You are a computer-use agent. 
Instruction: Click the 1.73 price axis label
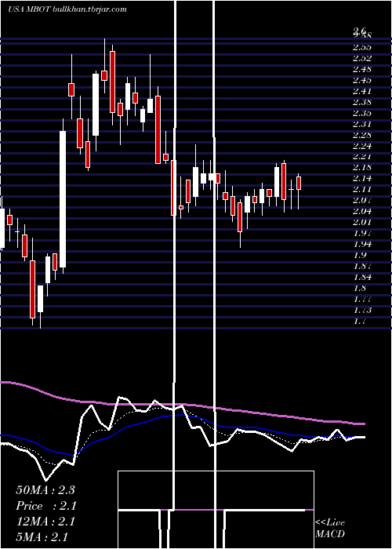(x=362, y=310)
